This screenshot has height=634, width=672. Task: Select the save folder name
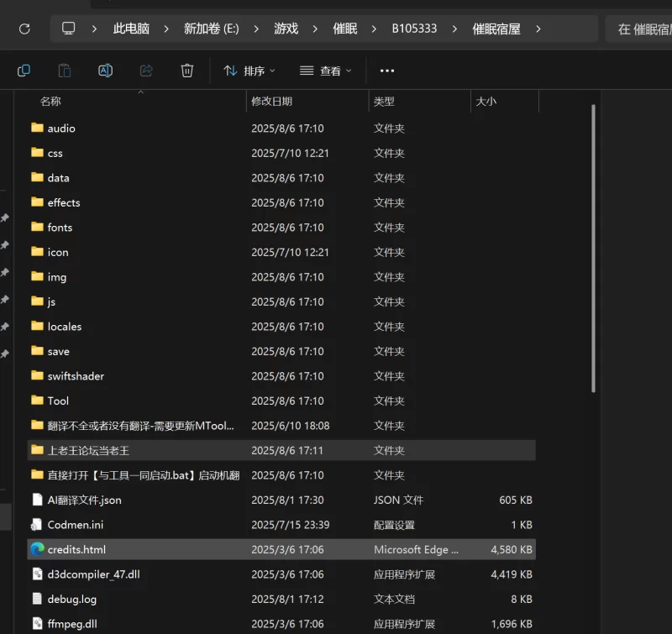click(x=58, y=351)
